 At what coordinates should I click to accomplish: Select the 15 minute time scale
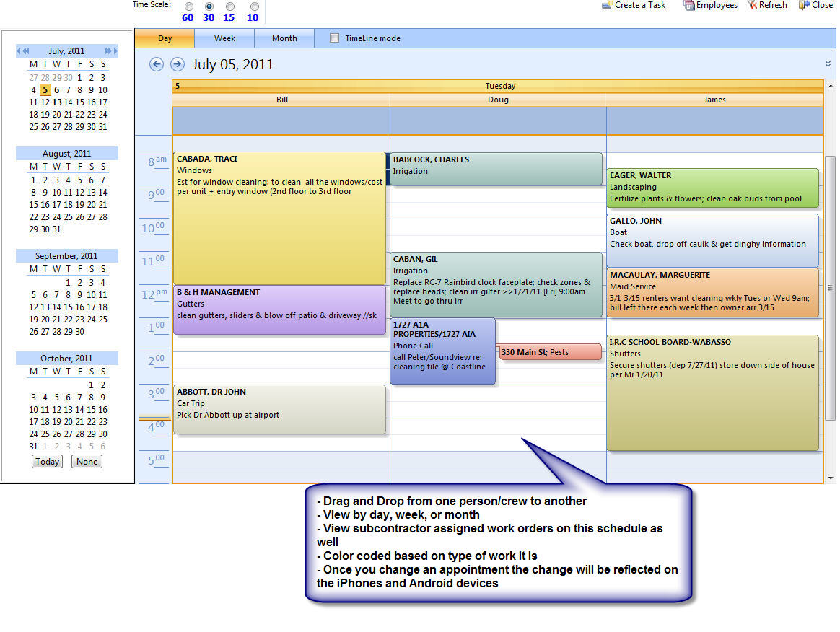click(230, 6)
